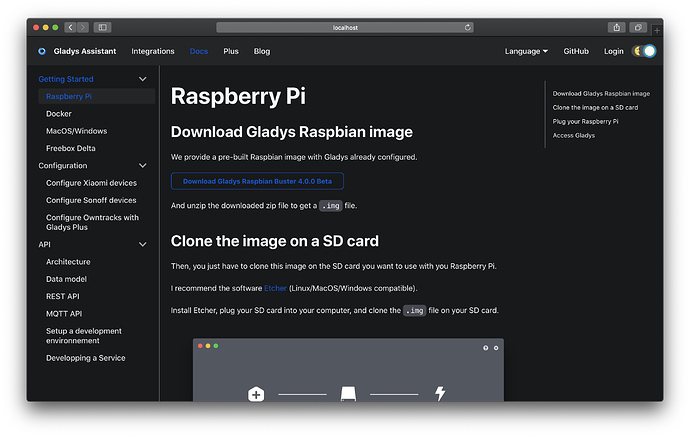Go back with Safari back arrow
Image resolution: width=690 pixels, height=436 pixels.
tap(70, 27)
